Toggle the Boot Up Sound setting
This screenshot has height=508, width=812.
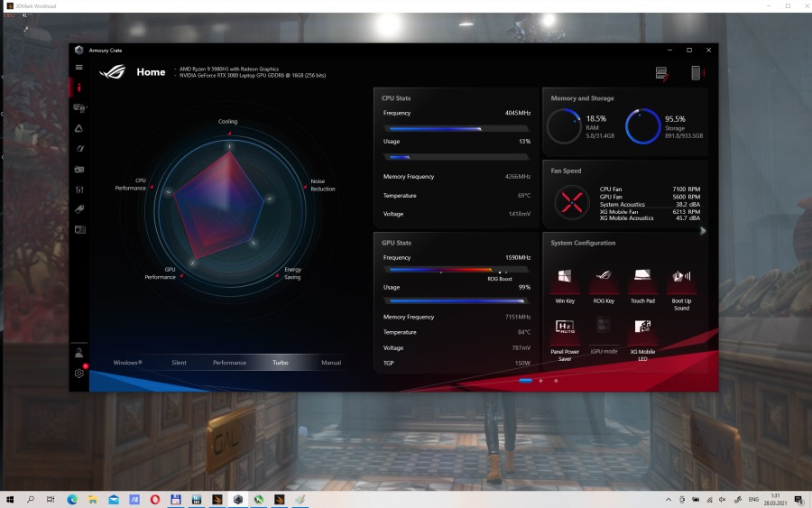tap(681, 277)
